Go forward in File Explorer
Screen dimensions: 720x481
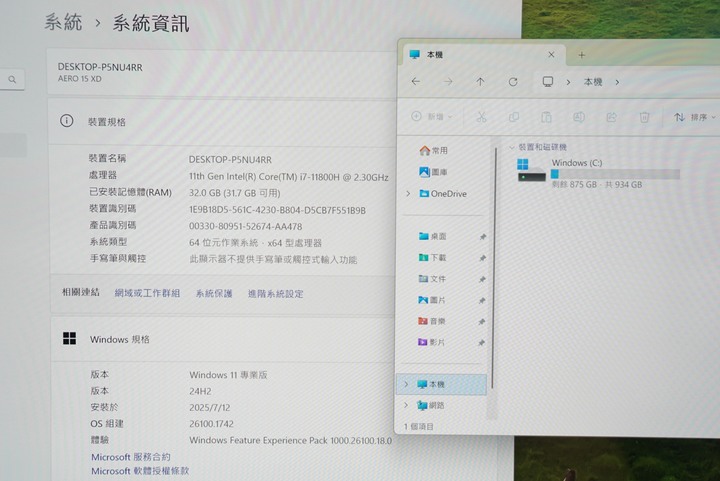pyautogui.click(x=448, y=82)
